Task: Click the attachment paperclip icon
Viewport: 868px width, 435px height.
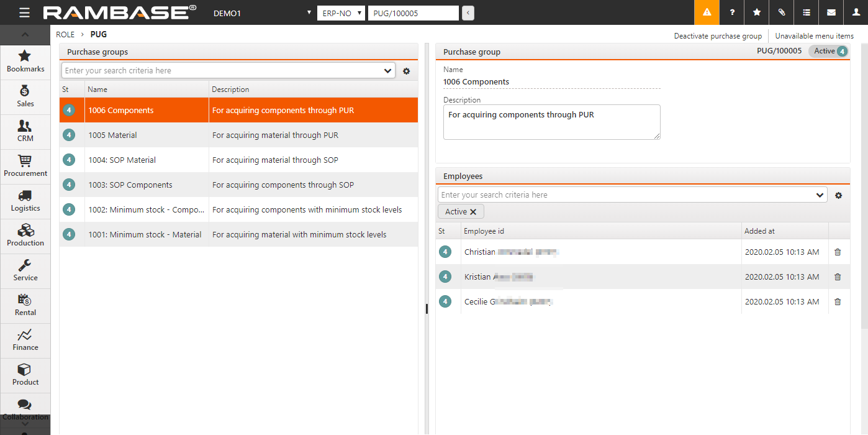Action: coord(782,12)
